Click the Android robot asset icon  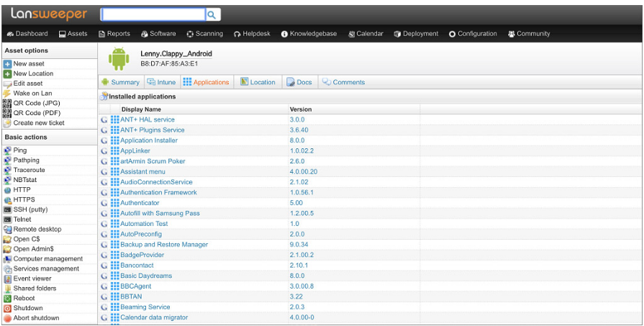(118, 58)
